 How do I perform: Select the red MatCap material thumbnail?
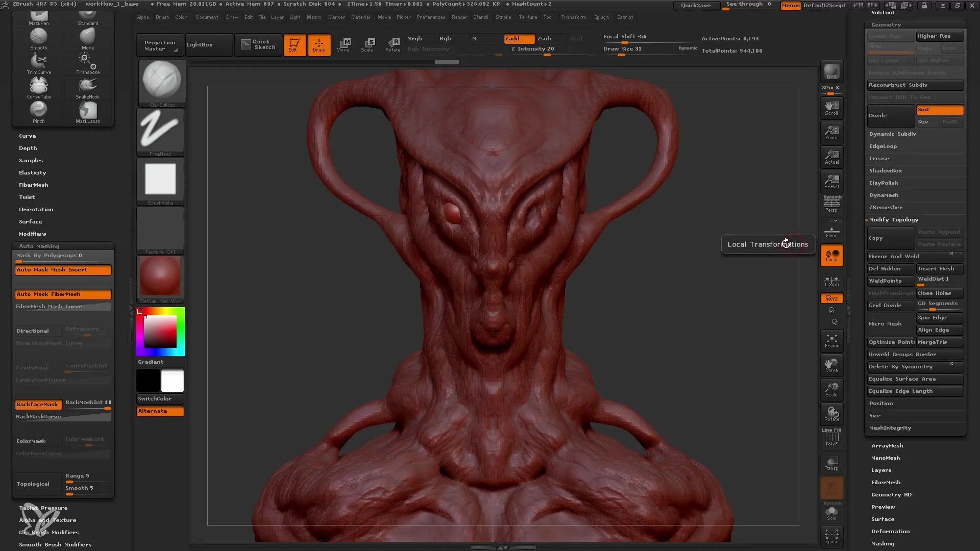[x=160, y=278]
